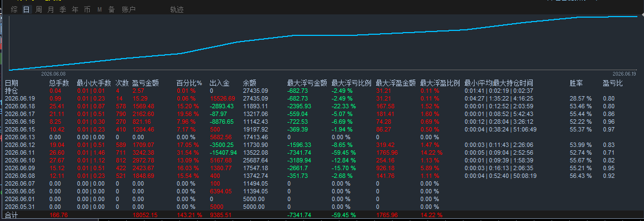Click the 5.89 % floating profit ratio
Viewport: 644px width, 221px height.
pos(430,168)
